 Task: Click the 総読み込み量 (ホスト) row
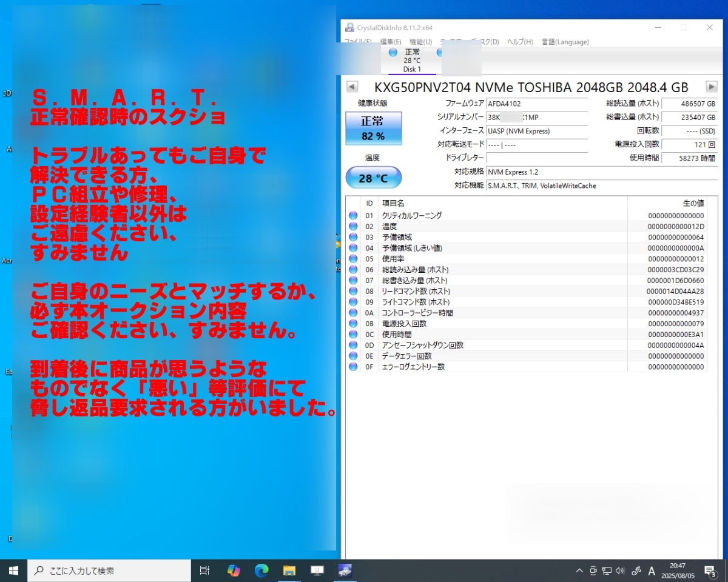(x=526, y=269)
